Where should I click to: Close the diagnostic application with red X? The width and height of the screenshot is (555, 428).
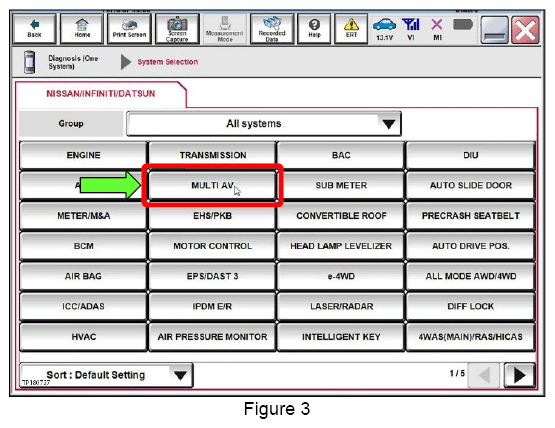[525, 30]
